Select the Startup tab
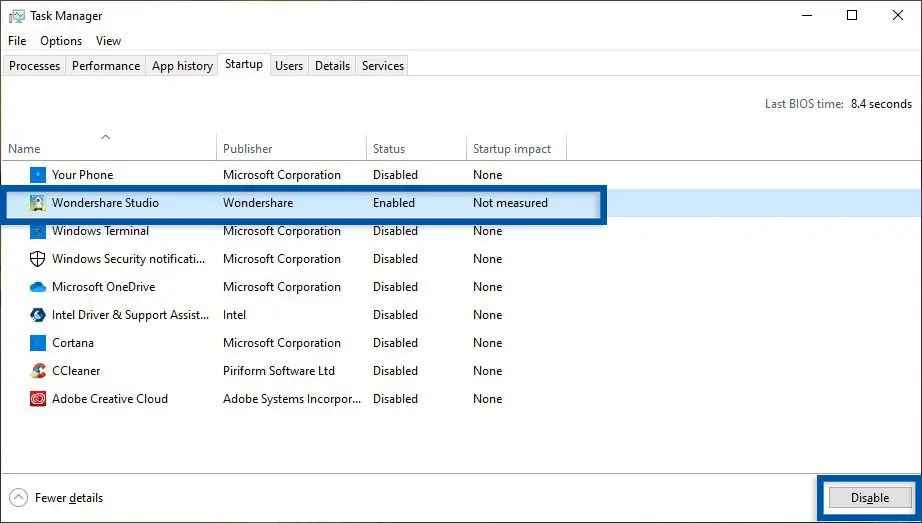922x523 pixels. [244, 64]
